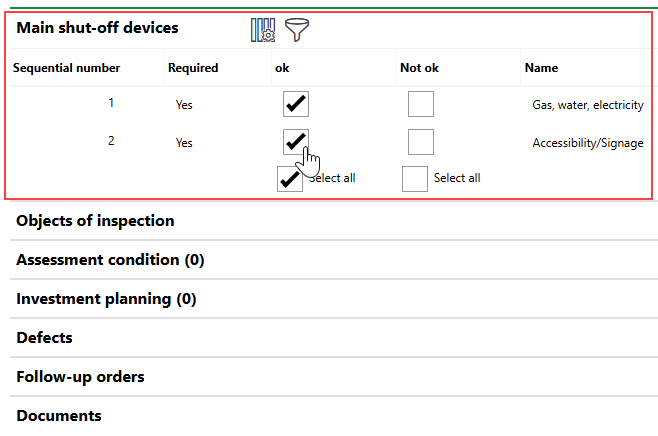Click the Not ok column header
The image size is (658, 436).
pyautogui.click(x=419, y=68)
